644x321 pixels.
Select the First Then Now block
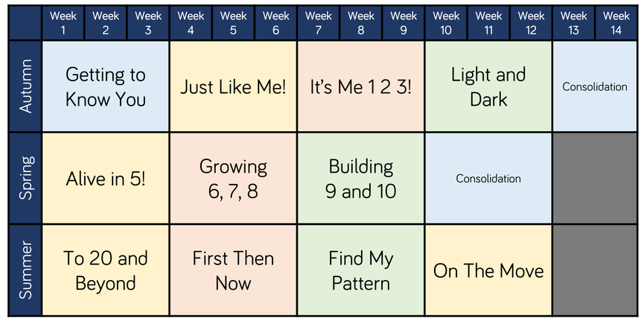point(233,270)
